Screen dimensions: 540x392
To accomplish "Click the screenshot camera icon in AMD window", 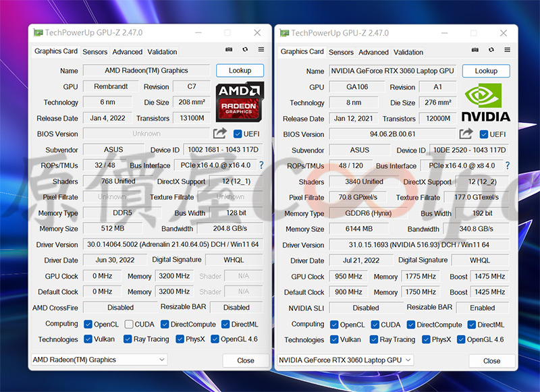I will pos(229,49).
